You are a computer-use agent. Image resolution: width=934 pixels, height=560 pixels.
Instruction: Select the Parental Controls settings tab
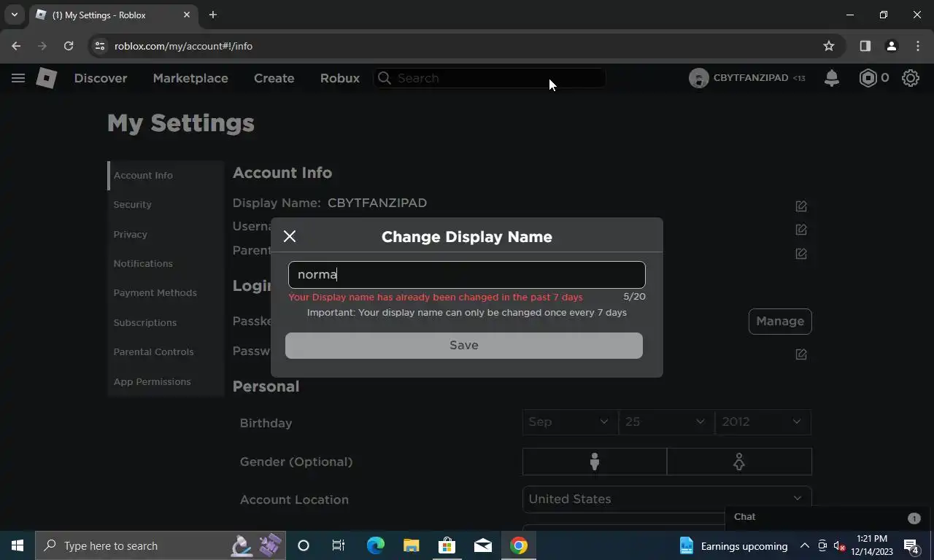tap(166, 352)
